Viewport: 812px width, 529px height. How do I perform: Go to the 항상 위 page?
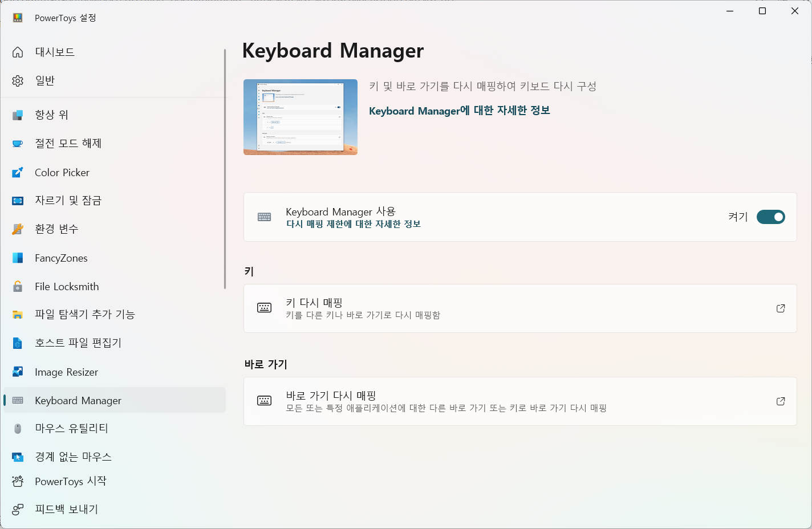tap(115, 115)
